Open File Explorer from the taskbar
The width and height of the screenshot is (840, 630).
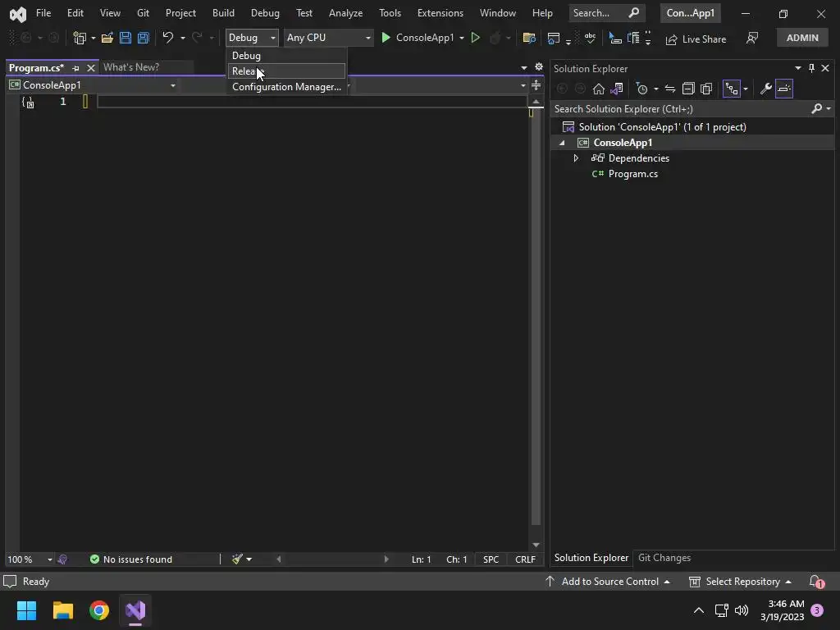click(x=63, y=610)
